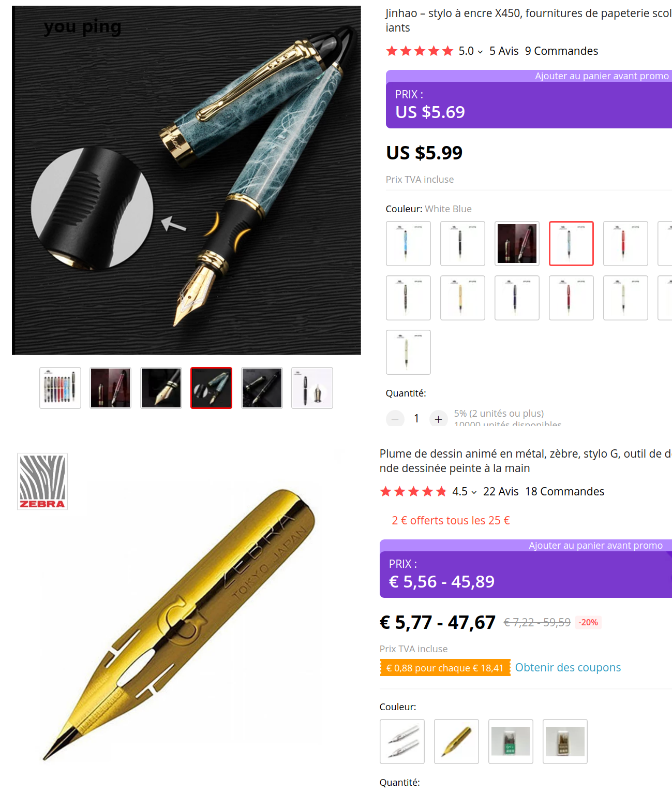Open the 5 Avis reviews link
Screen dimensions: 672x792
(504, 51)
